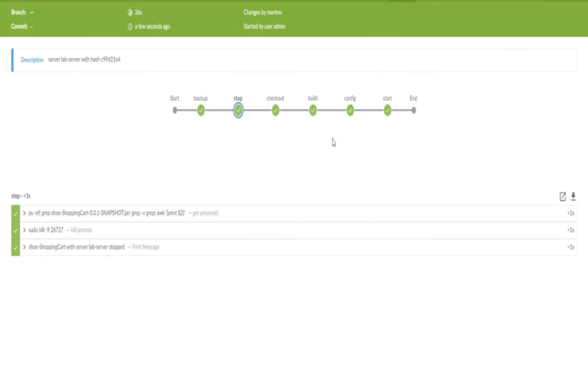This screenshot has height=368, width=588.
Task: Select the stop stage node
Action: [x=238, y=110]
